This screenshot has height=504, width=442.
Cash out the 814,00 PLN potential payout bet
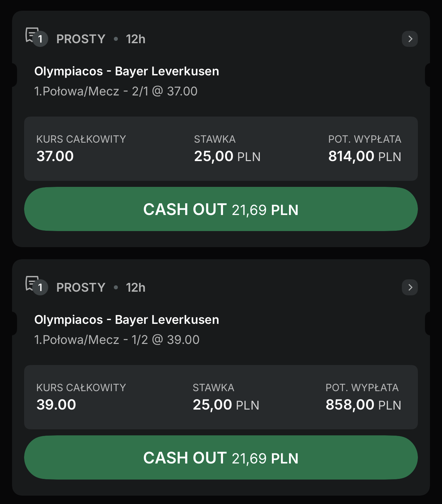tap(221, 209)
